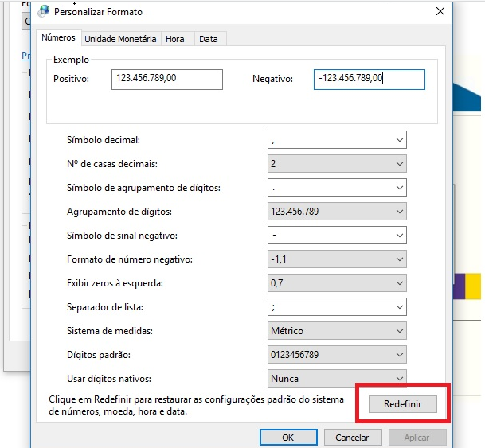Click the Cancelar button
This screenshot has height=448, width=485.
351,437
